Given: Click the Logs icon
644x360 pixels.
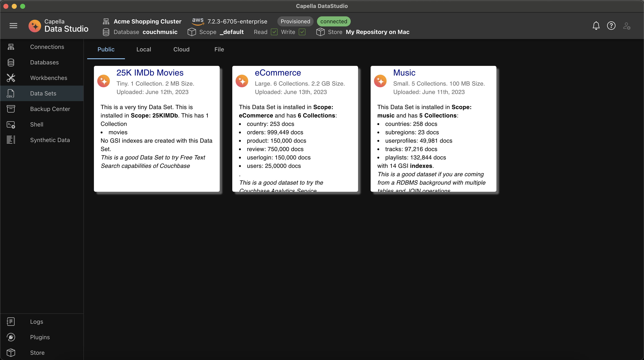Looking at the screenshot, I should point(11,321).
